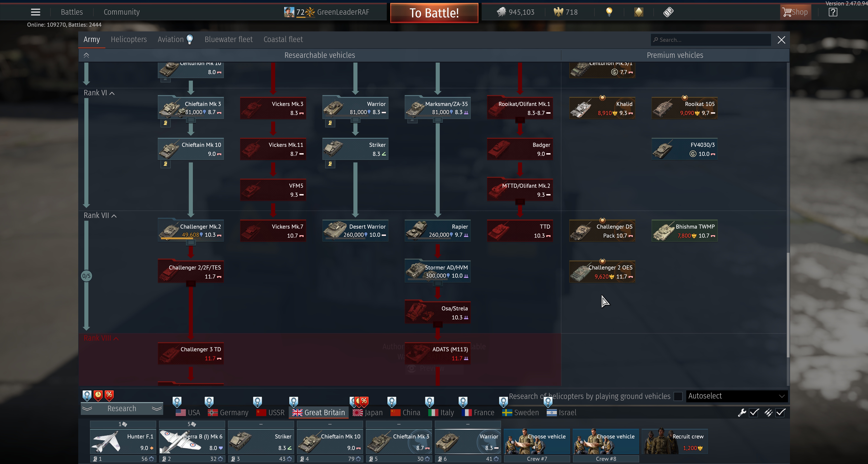Choose vehicle for Crew #7
Screen dimensions: 868x464
[x=537, y=441]
